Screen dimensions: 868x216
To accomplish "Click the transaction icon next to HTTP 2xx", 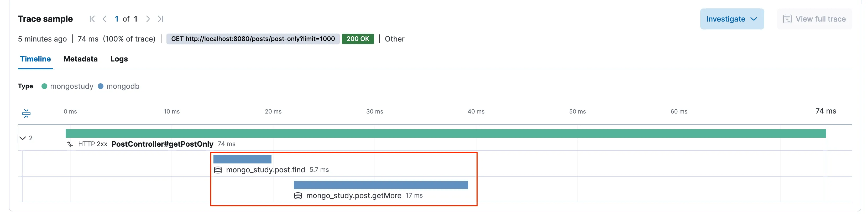I will 70,144.
